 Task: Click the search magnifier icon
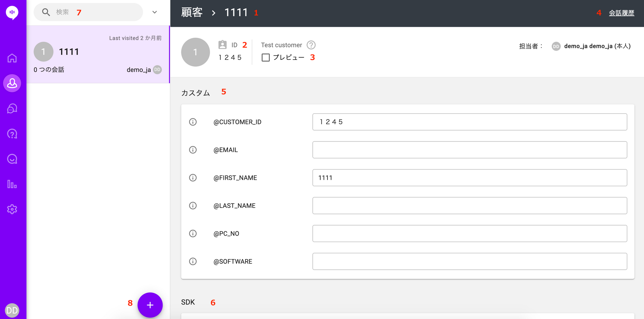46,12
